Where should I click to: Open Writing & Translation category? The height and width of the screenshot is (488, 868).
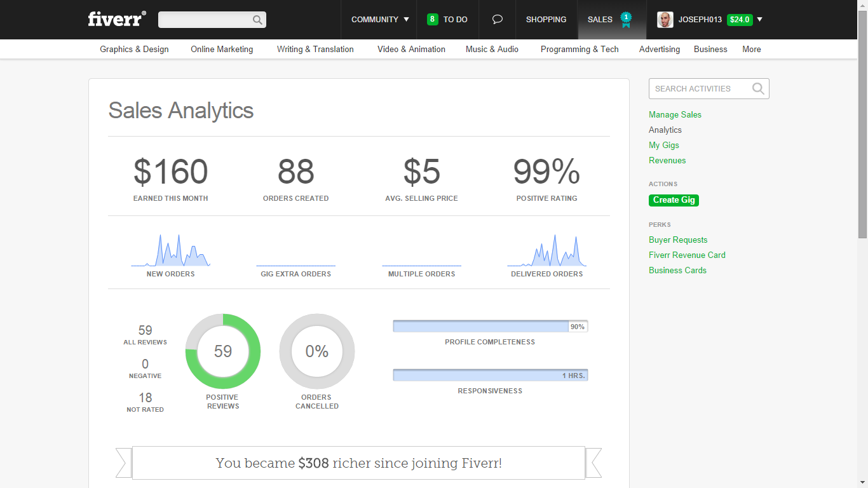(315, 49)
